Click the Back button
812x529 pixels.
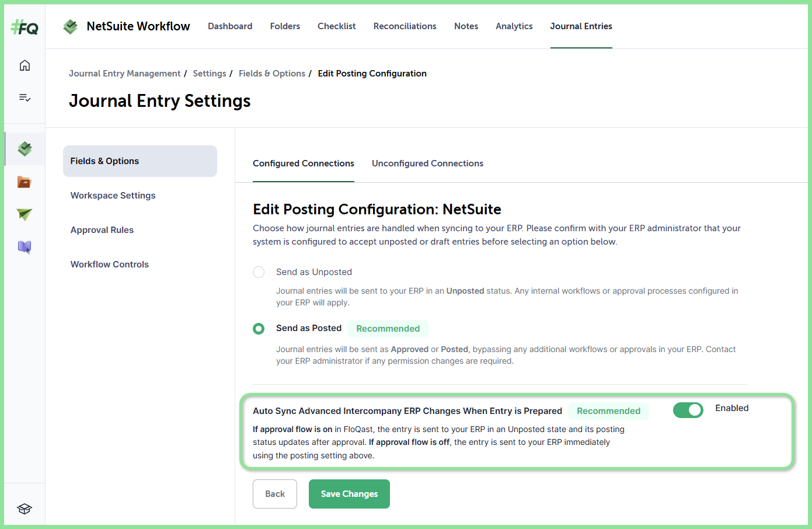pyautogui.click(x=275, y=494)
